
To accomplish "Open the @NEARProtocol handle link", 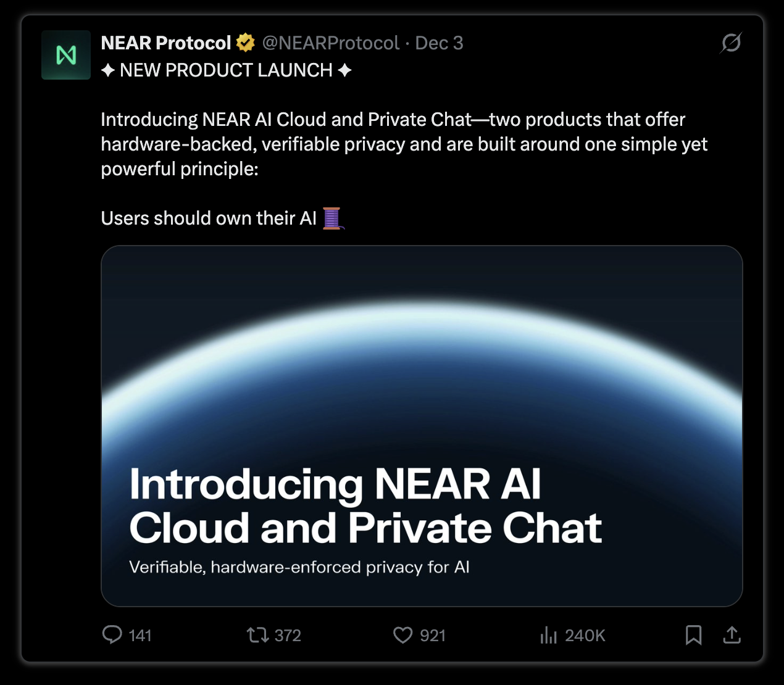I will [x=331, y=43].
